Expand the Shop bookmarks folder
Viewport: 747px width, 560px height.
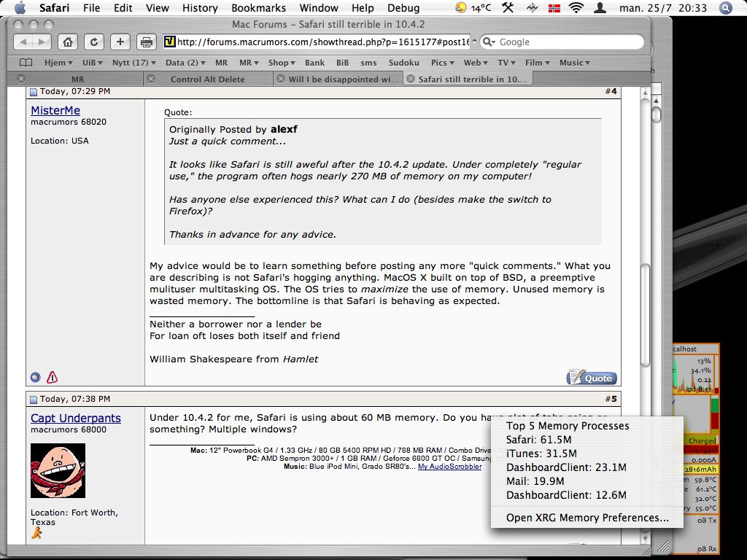point(282,63)
